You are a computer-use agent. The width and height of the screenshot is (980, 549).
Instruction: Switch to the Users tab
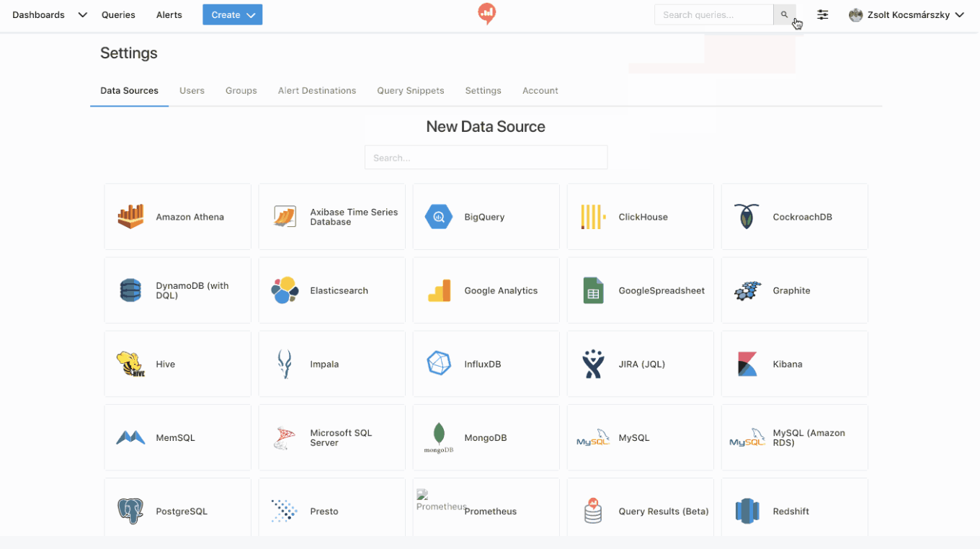[192, 91]
